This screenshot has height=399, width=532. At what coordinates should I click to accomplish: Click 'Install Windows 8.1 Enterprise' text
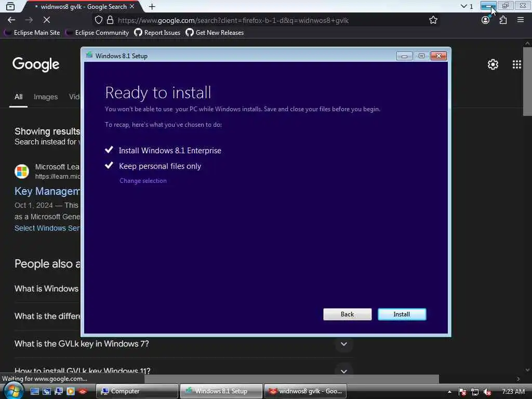170,151
